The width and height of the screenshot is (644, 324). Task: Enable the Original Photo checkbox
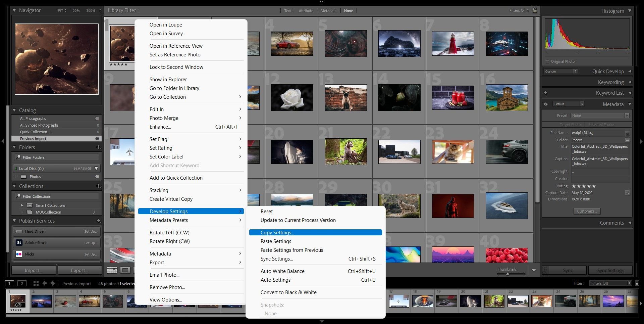tap(547, 61)
